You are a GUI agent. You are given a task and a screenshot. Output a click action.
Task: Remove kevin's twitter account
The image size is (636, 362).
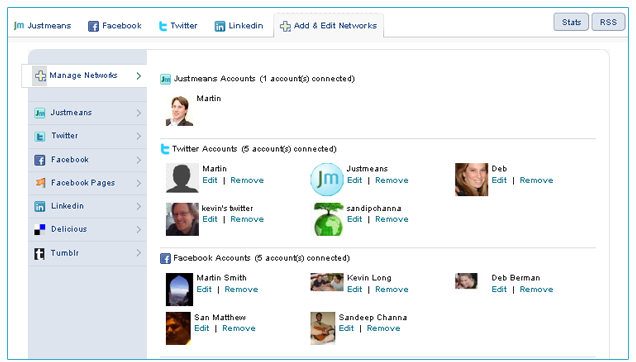coord(247,219)
